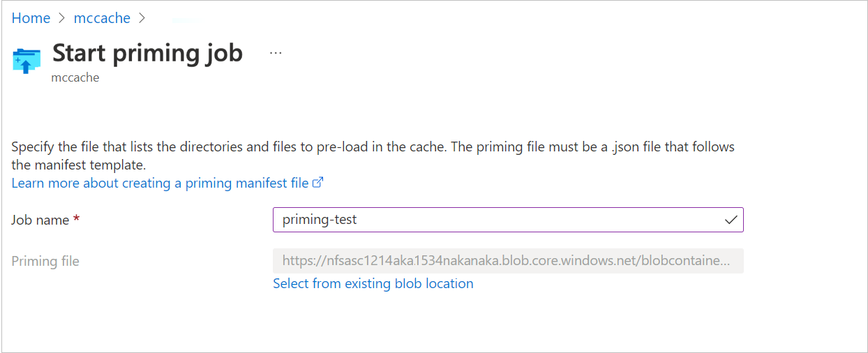Viewport: 868px width, 353px height.
Task: Click the validation checkmark in Job name field
Action: pos(731,220)
